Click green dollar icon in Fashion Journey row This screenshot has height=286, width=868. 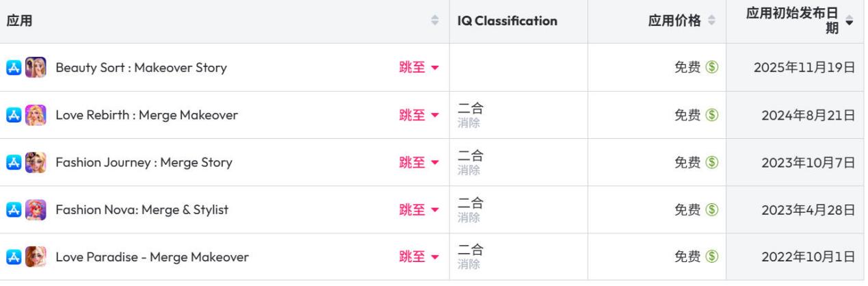711,162
